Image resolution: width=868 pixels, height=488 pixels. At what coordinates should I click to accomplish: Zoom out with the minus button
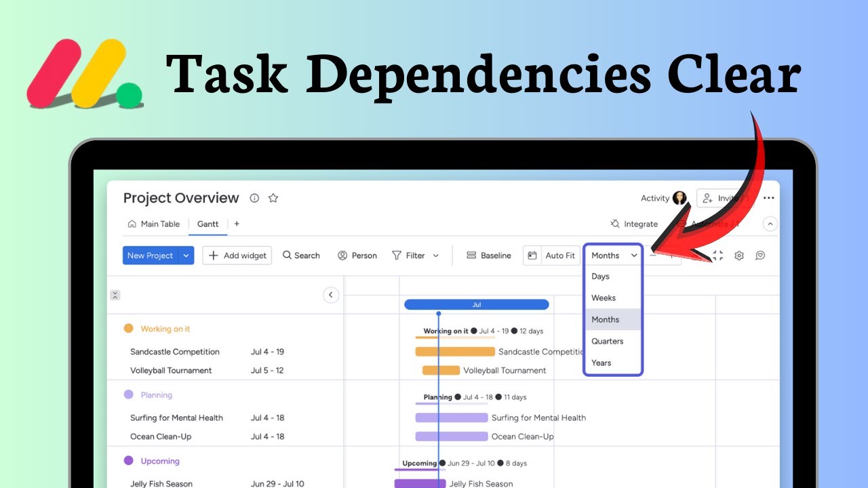coord(653,256)
